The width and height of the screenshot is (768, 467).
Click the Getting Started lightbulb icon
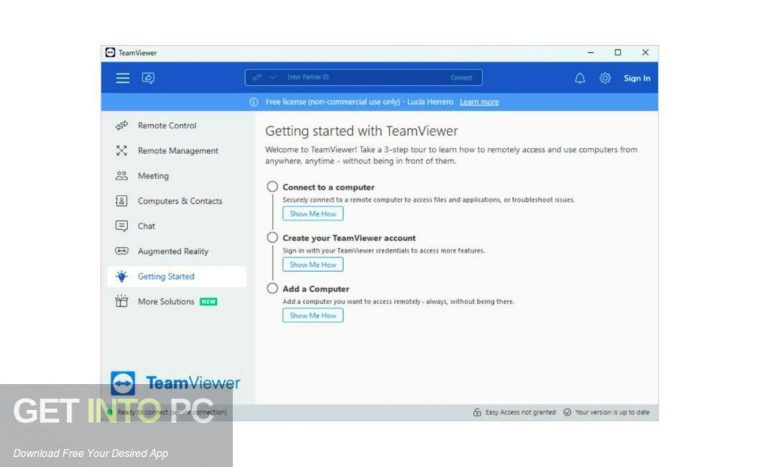click(x=121, y=276)
